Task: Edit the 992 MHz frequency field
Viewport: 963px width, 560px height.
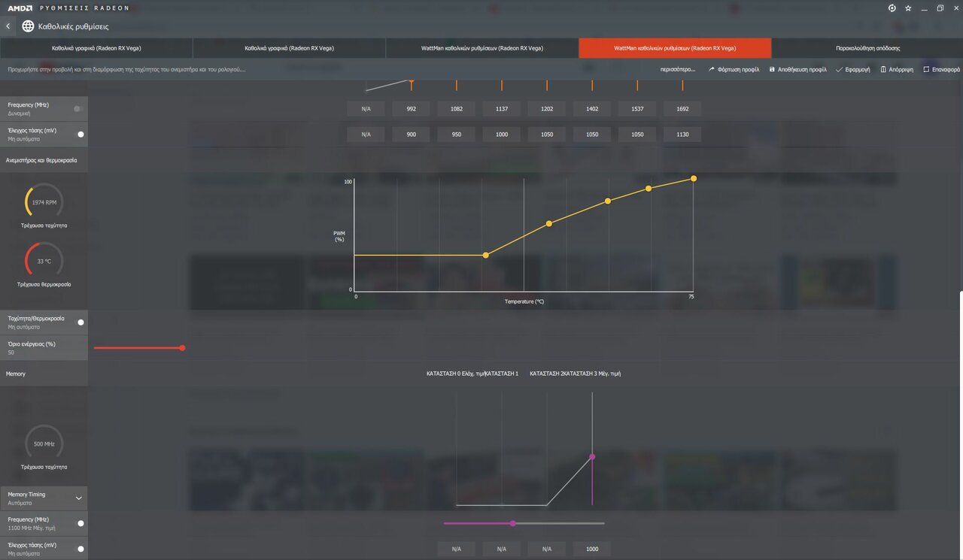Action: click(411, 109)
